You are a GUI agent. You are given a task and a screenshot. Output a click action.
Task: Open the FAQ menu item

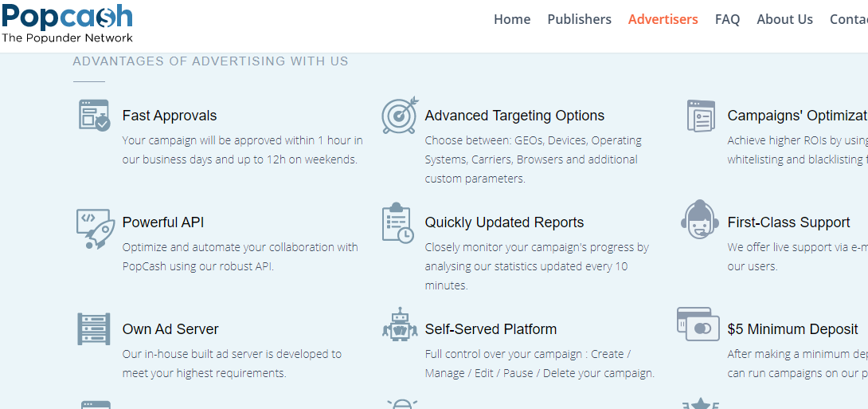[727, 19]
